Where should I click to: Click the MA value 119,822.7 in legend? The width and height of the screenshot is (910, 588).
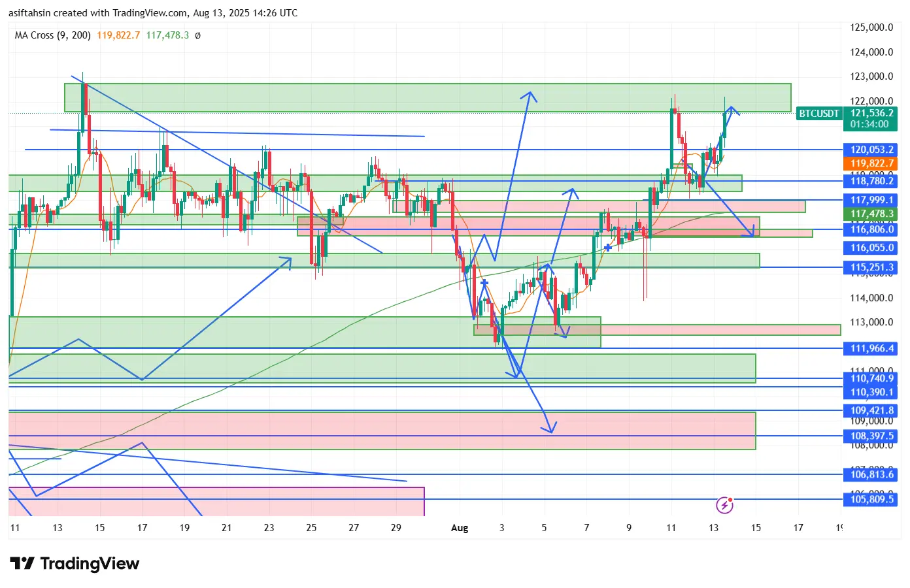coord(118,35)
